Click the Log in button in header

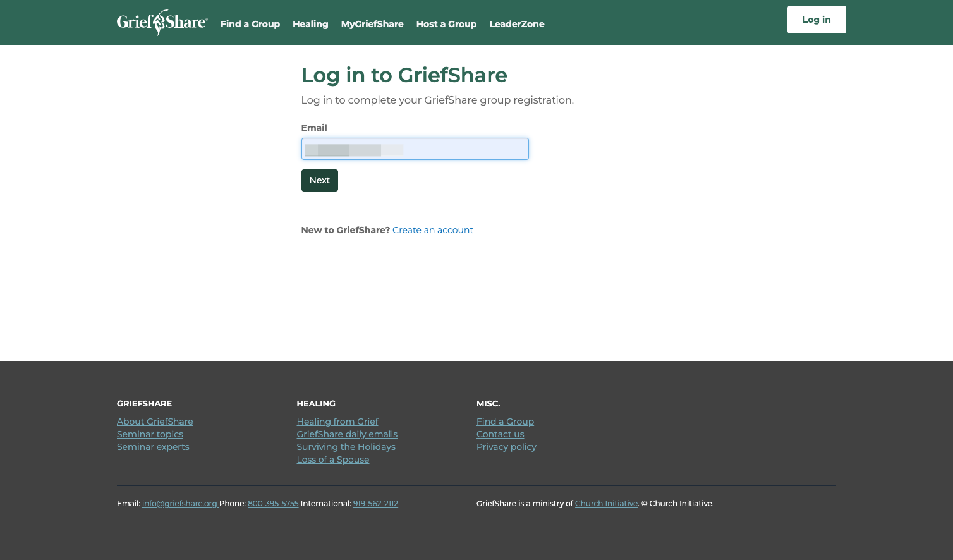pyautogui.click(x=816, y=20)
